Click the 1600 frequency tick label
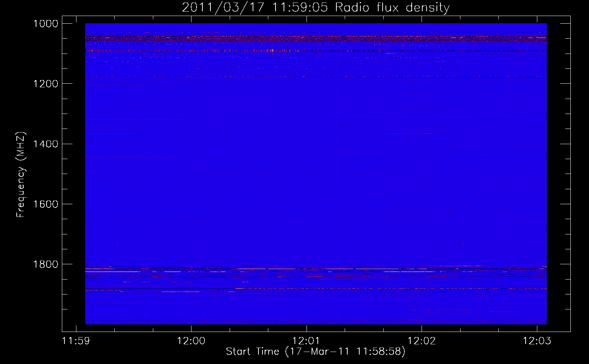The width and height of the screenshot is (589, 364). tap(46, 204)
